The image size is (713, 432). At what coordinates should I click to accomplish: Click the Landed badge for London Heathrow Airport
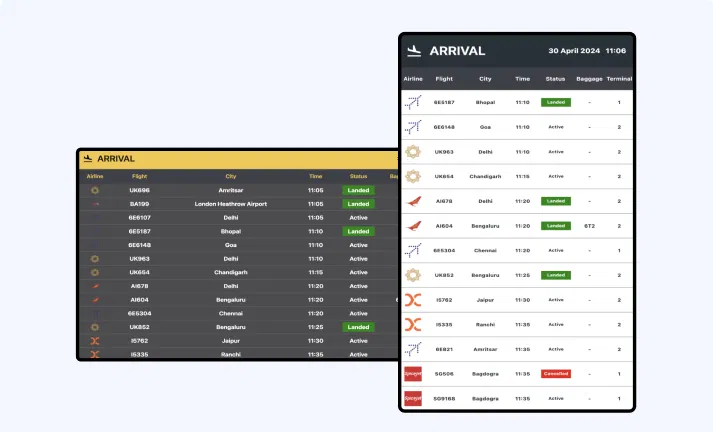[x=358, y=203]
